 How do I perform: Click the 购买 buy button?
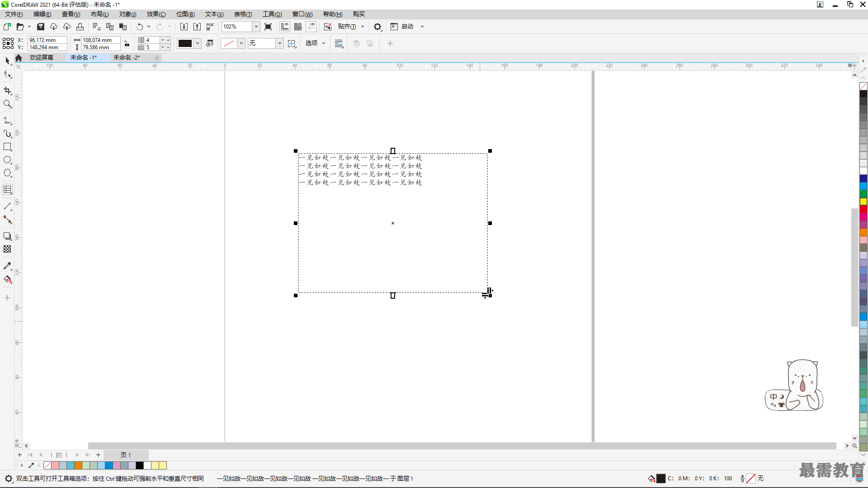(359, 14)
